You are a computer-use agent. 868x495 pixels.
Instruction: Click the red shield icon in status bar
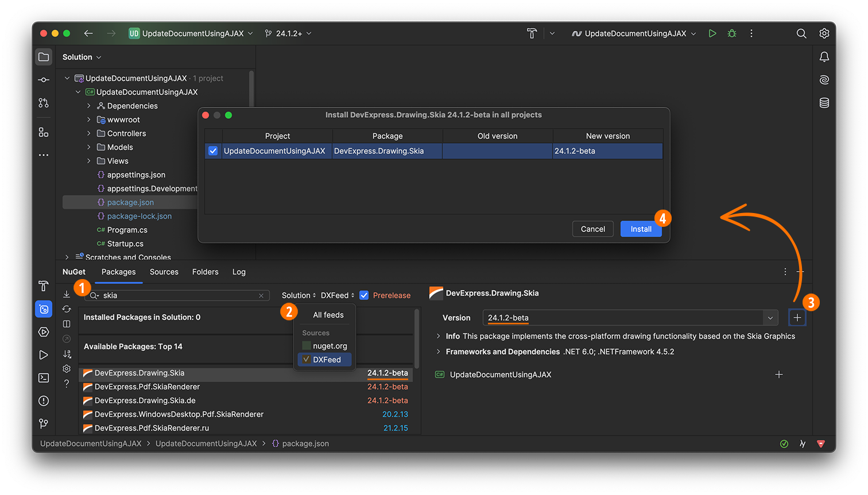821,443
